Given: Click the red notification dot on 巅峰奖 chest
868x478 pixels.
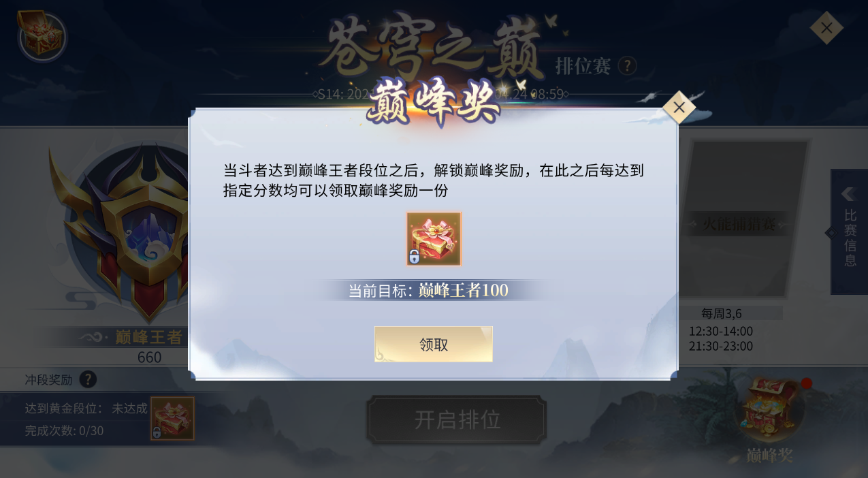Looking at the screenshot, I should (807, 383).
